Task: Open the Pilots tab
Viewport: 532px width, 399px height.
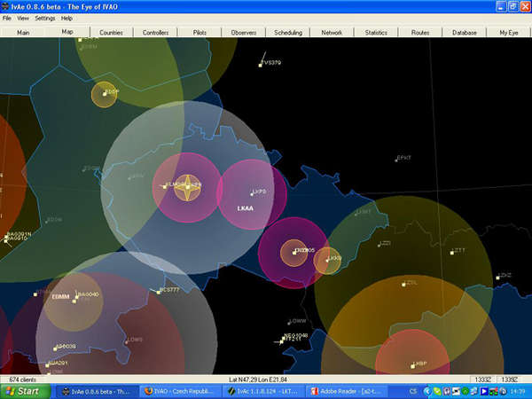Action: 199,33
